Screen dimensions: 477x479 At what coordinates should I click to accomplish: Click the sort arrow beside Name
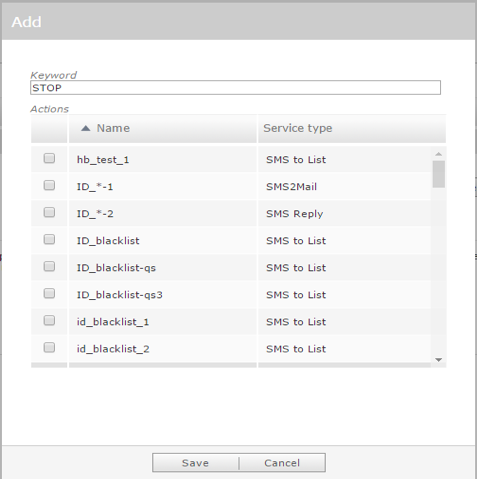[x=86, y=128]
